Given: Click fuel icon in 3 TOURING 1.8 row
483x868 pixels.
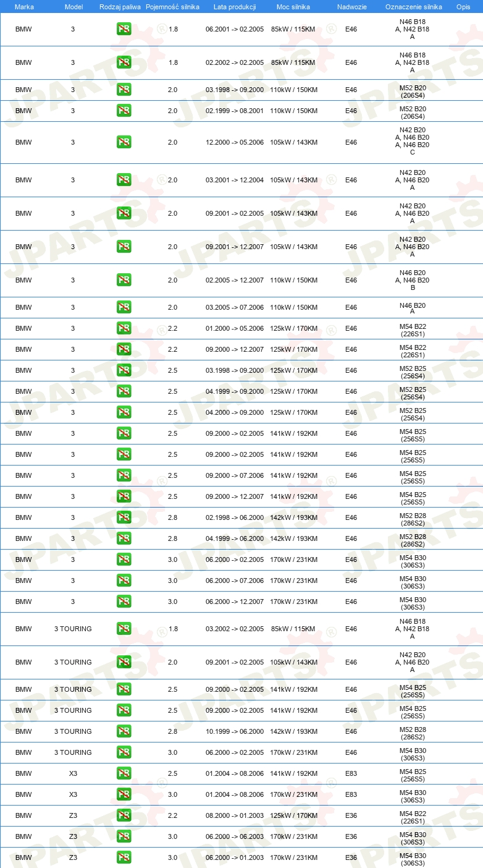Looking at the screenshot, I should pyautogui.click(x=124, y=629).
